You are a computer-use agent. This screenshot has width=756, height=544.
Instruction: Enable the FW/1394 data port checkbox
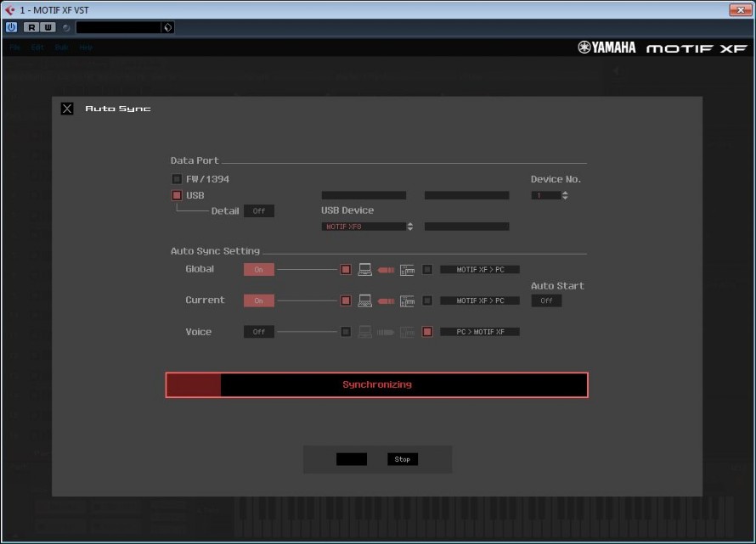[177, 179]
